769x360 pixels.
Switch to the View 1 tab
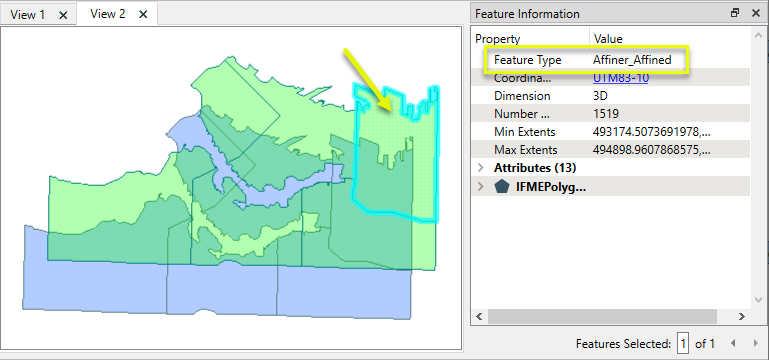coord(27,15)
